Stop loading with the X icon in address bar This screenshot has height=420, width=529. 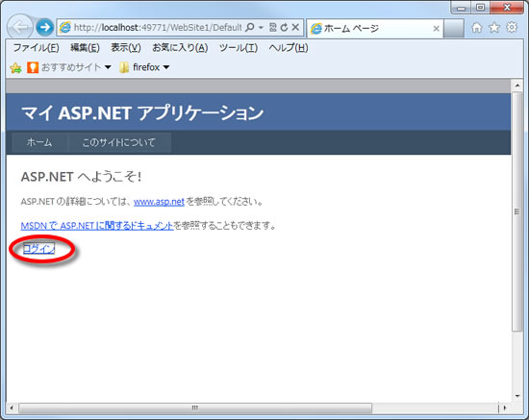click(295, 27)
